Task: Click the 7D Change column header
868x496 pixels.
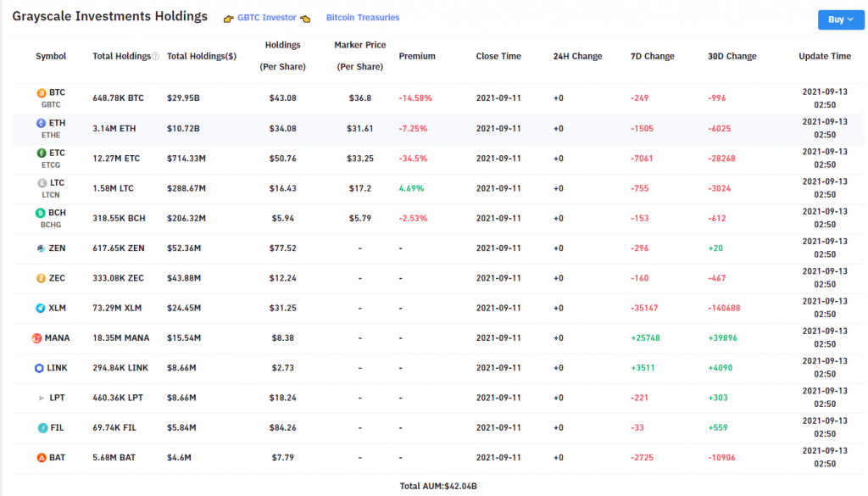Action: (652, 57)
